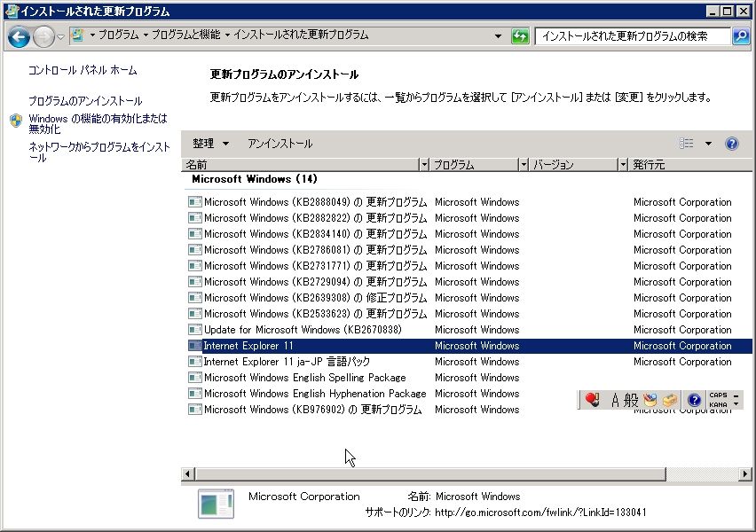Image resolution: width=756 pixels, height=532 pixels.
Task: Open IME help question icon
Action: tap(694, 400)
